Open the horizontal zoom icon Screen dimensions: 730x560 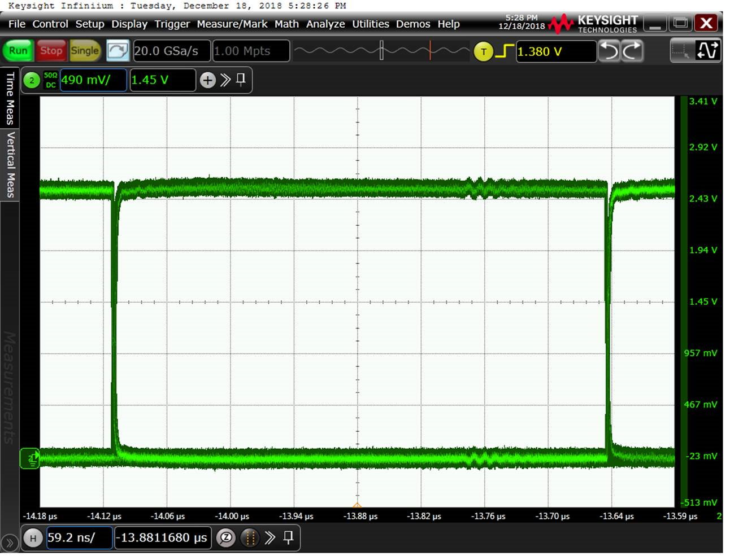226,537
